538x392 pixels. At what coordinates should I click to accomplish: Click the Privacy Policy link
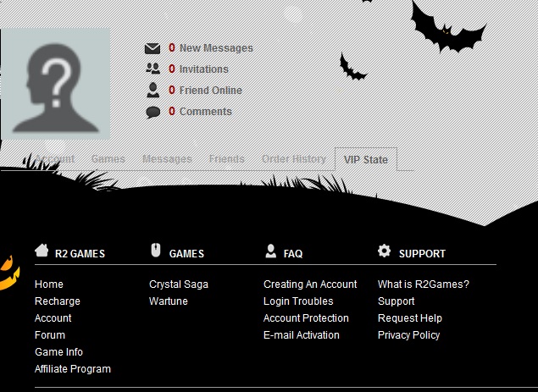pos(408,335)
